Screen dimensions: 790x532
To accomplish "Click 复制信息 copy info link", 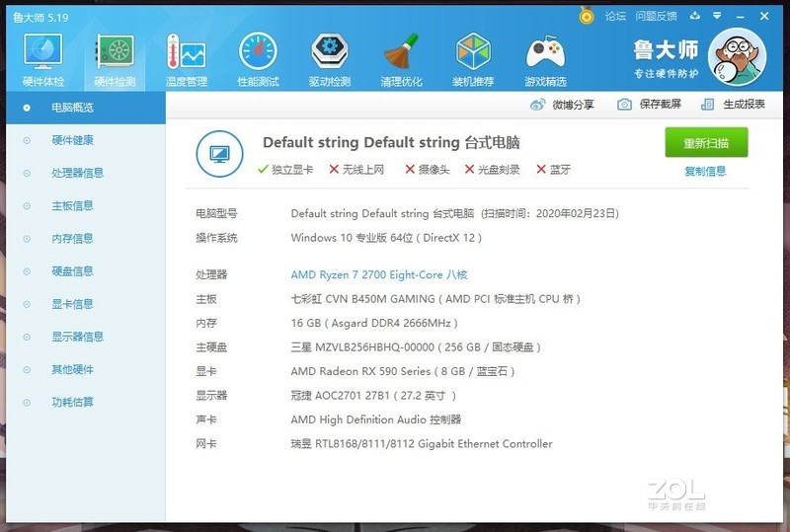I will pyautogui.click(x=705, y=172).
